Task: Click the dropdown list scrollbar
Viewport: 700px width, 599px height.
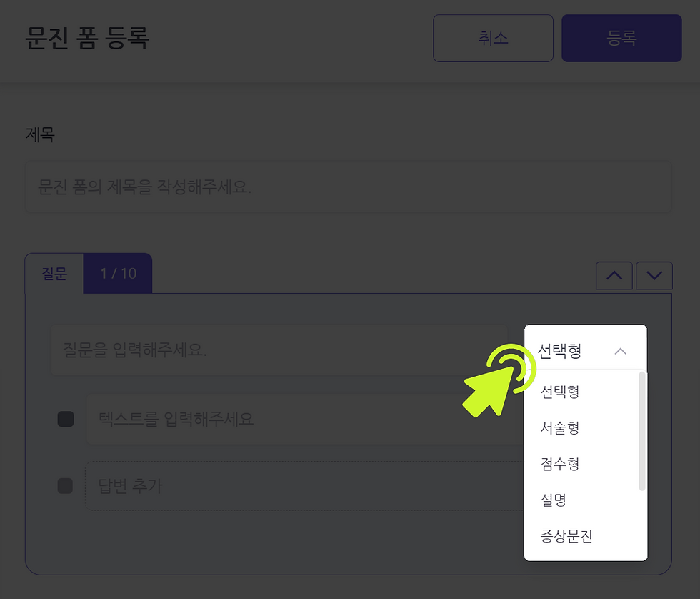Action: [x=642, y=431]
